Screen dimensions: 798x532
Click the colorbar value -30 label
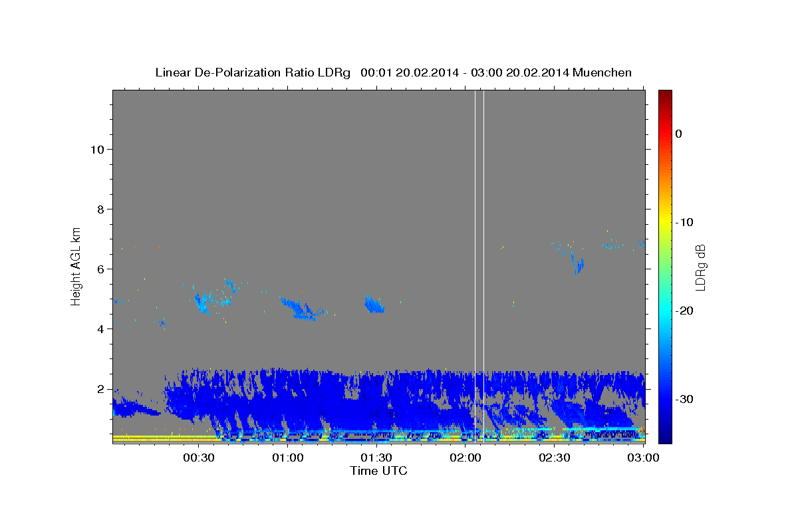[684, 399]
